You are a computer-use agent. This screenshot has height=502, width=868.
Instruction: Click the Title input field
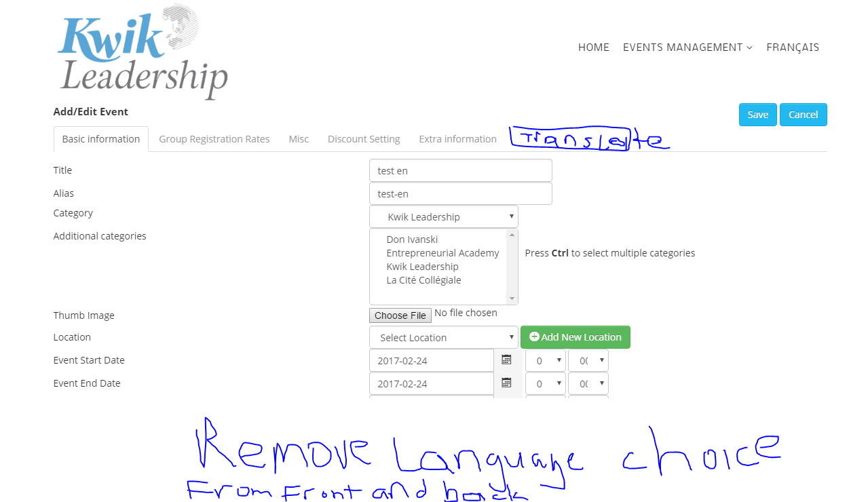(x=461, y=171)
